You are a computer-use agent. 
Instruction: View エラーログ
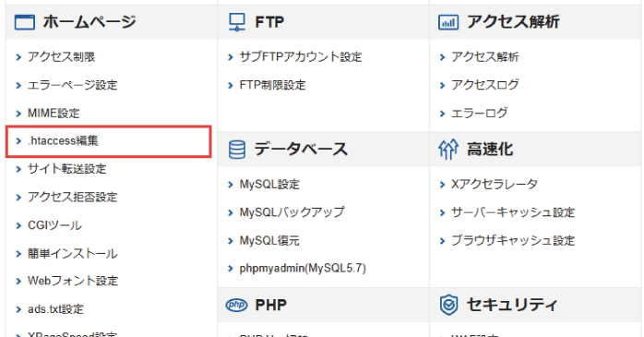pyautogui.click(x=479, y=113)
